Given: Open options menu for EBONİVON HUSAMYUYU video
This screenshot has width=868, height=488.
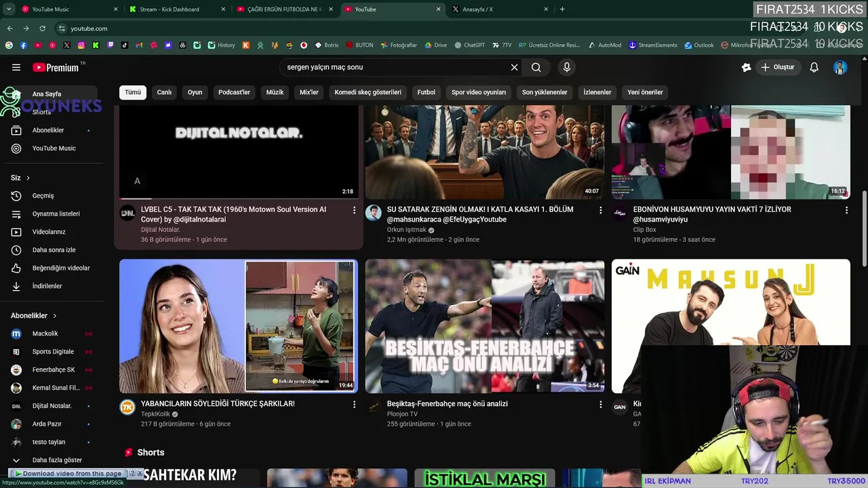Looking at the screenshot, I should pyautogui.click(x=846, y=211).
